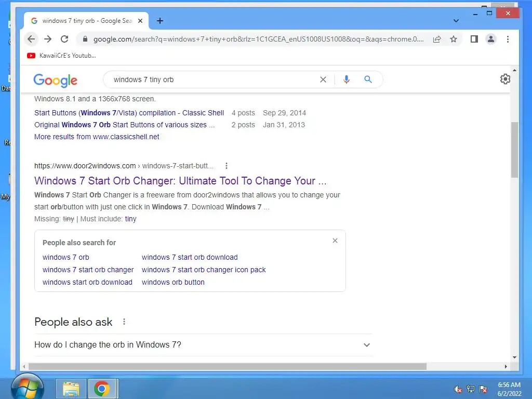The height and width of the screenshot is (399, 532).
Task: Reload the current page
Action: (x=64, y=39)
